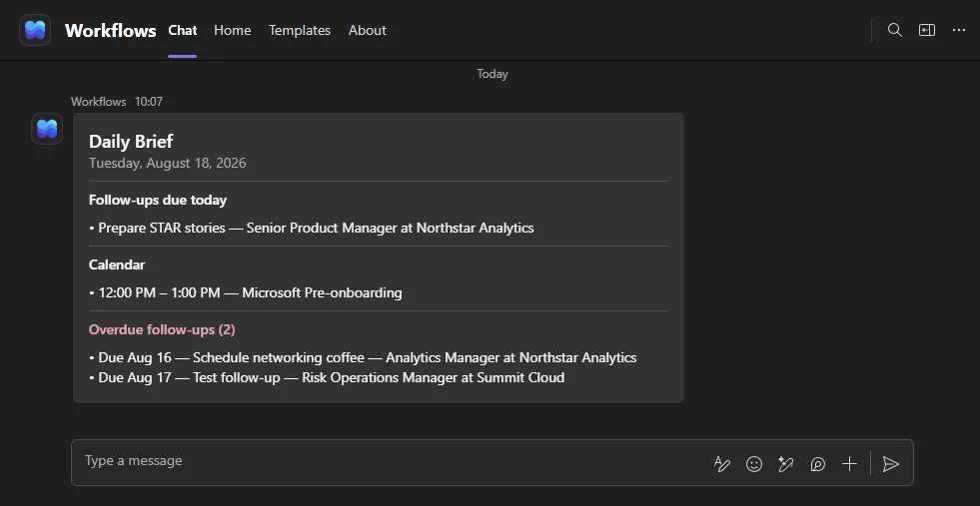
Task: Select the Microsoft Pre-onboarding calendar entry
Action: point(246,292)
